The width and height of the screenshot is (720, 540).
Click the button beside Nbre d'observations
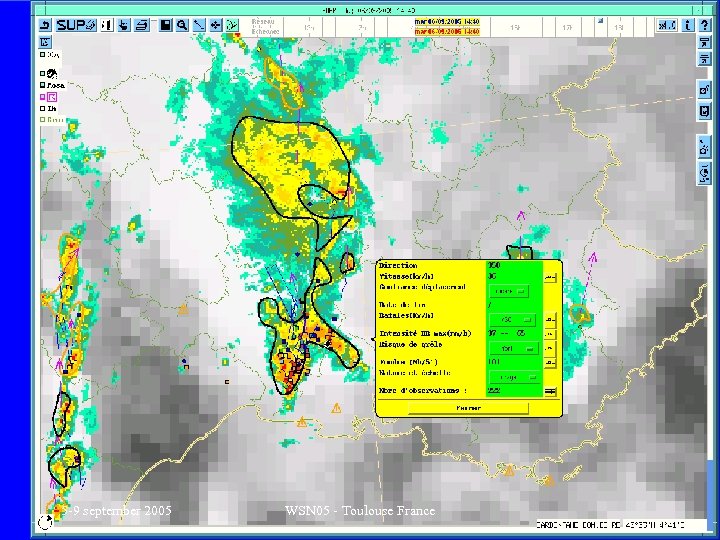click(x=550, y=391)
